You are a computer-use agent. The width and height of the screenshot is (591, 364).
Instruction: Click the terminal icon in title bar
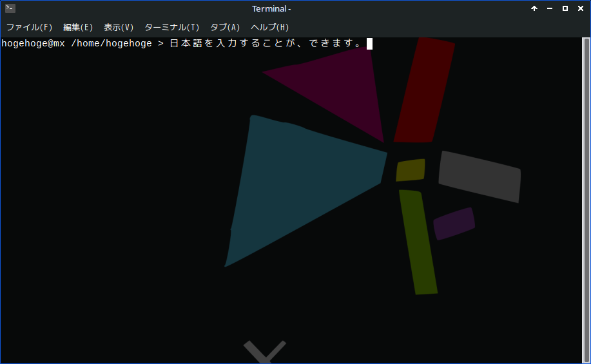click(x=10, y=8)
